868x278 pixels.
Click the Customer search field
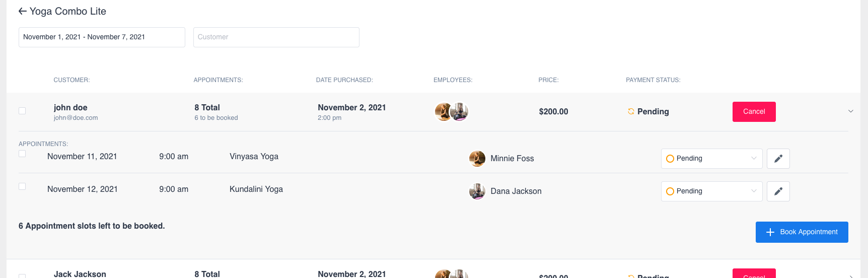[276, 37]
